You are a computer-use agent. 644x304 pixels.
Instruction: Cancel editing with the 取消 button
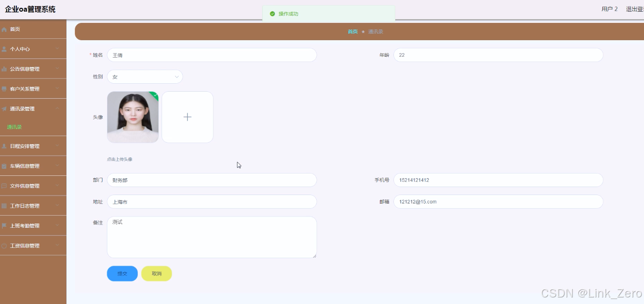pos(156,273)
